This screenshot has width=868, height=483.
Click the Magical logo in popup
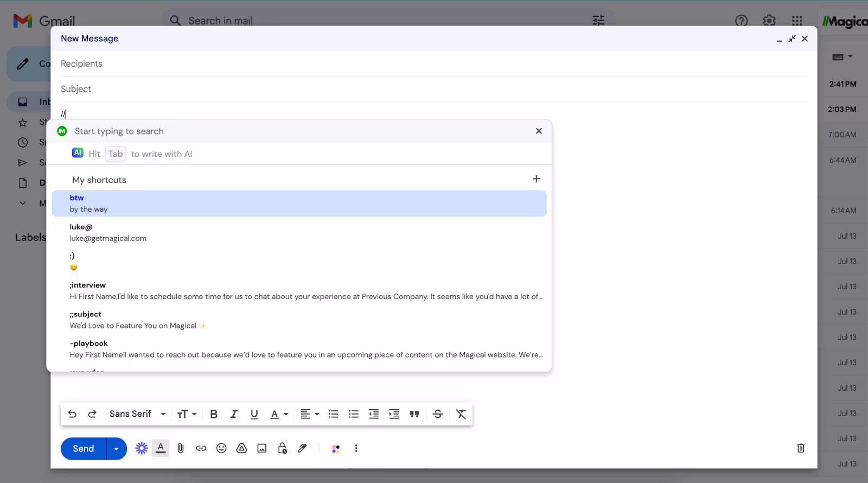(x=62, y=131)
